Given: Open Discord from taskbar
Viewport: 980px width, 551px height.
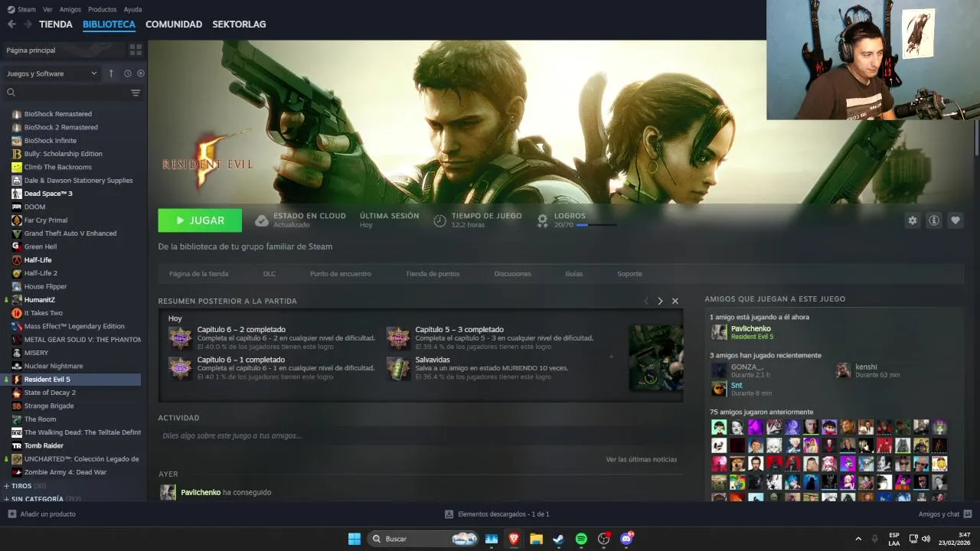Looking at the screenshot, I should tap(626, 539).
